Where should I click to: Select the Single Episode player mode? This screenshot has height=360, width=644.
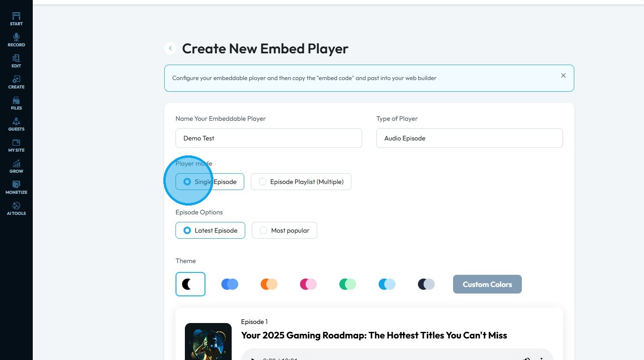[210, 182]
